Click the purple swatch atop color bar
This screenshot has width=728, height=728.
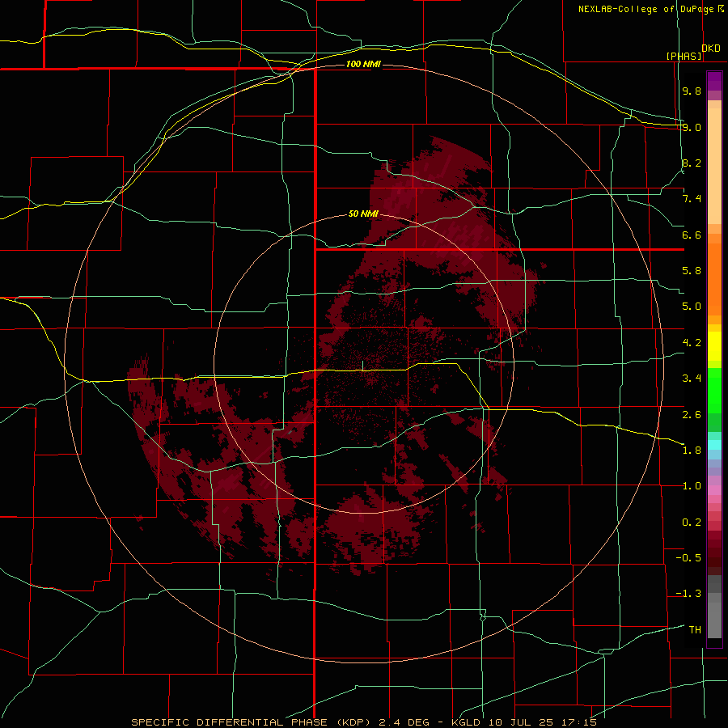click(714, 81)
